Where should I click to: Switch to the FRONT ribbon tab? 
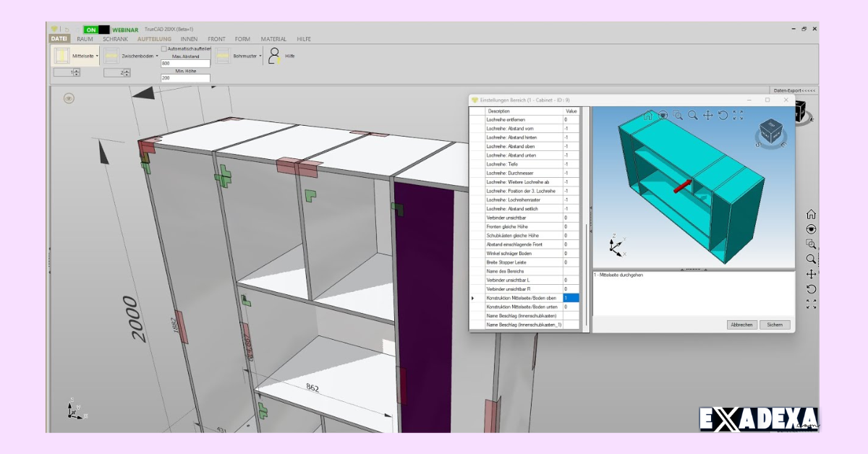click(x=217, y=39)
